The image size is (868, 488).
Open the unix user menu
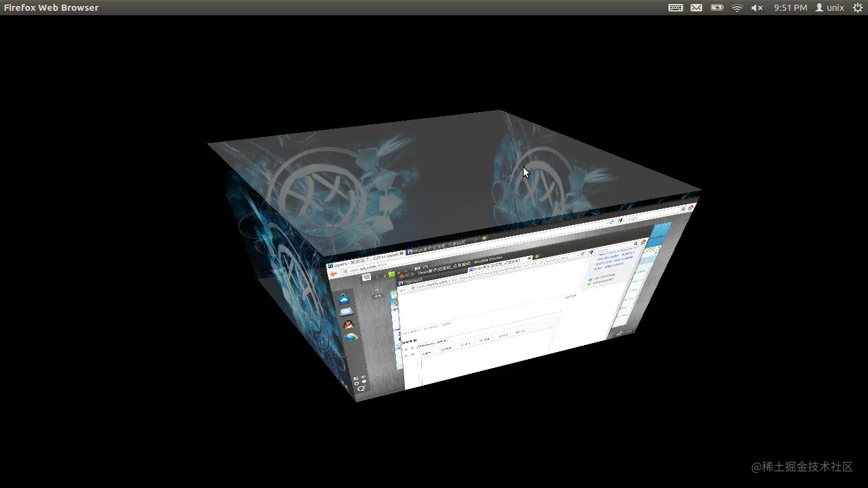(829, 8)
